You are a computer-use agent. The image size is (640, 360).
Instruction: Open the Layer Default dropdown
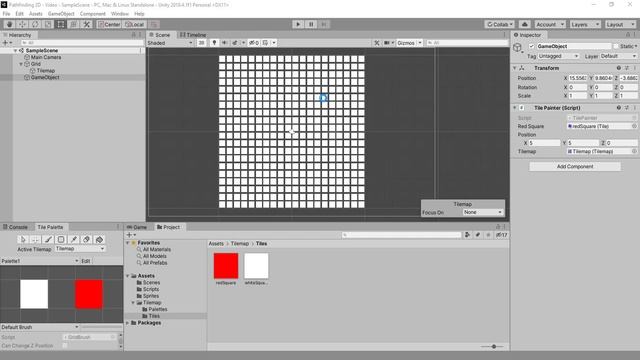click(618, 56)
